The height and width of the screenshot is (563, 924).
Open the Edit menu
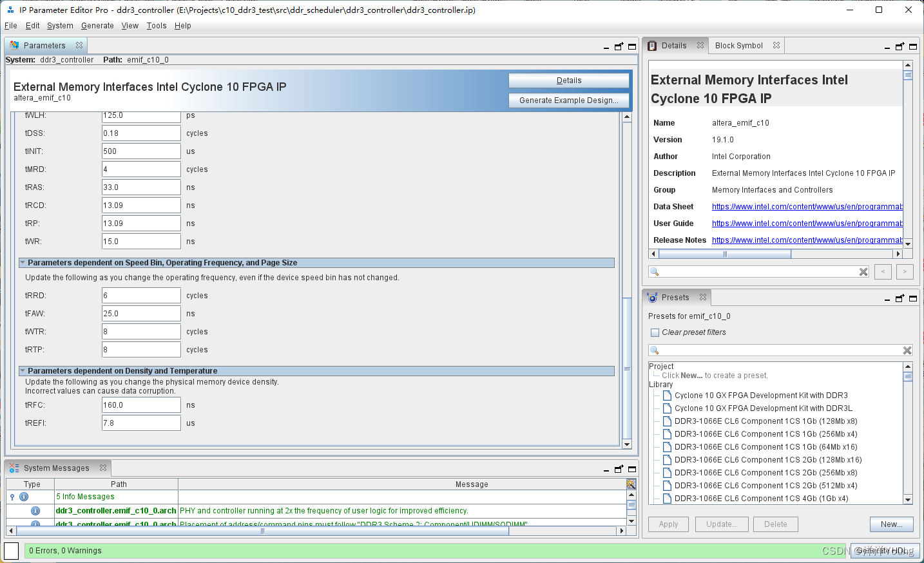(33, 26)
